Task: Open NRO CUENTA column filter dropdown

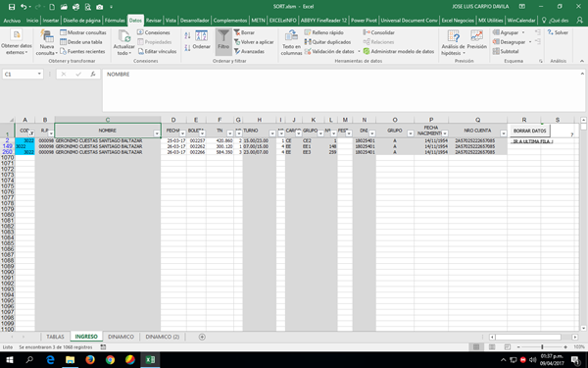Action: (x=504, y=133)
